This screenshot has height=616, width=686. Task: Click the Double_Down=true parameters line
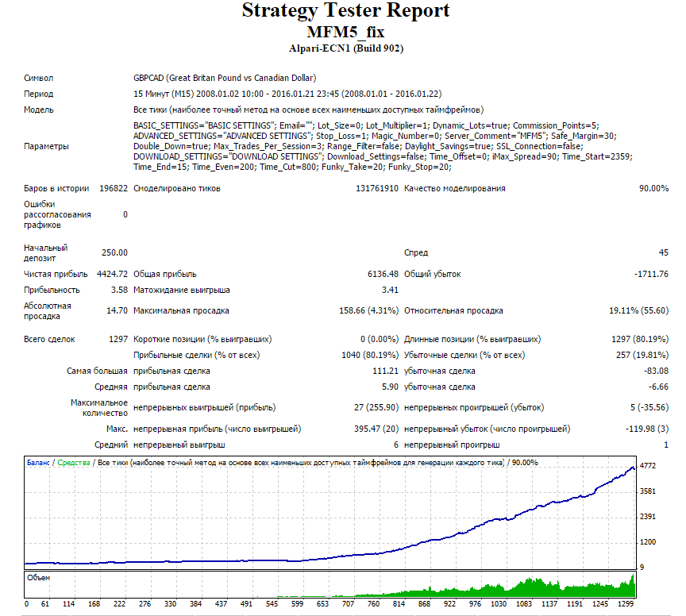click(x=358, y=147)
